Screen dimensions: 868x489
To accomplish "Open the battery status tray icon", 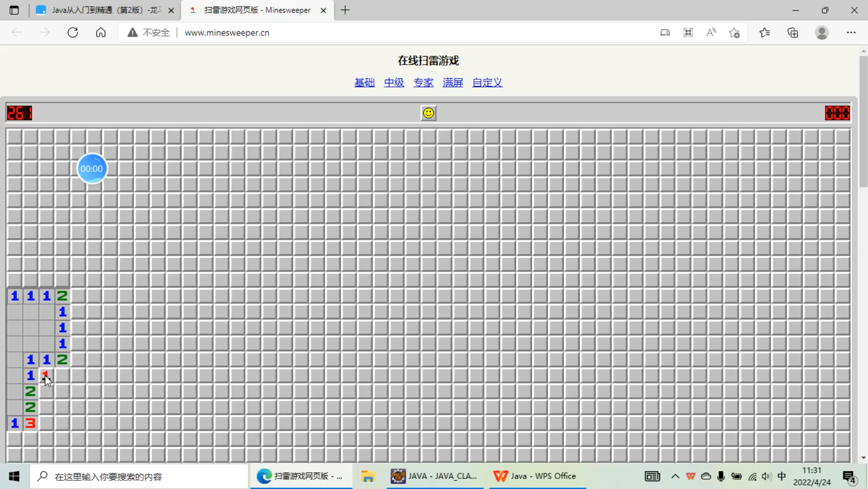I will (737, 476).
